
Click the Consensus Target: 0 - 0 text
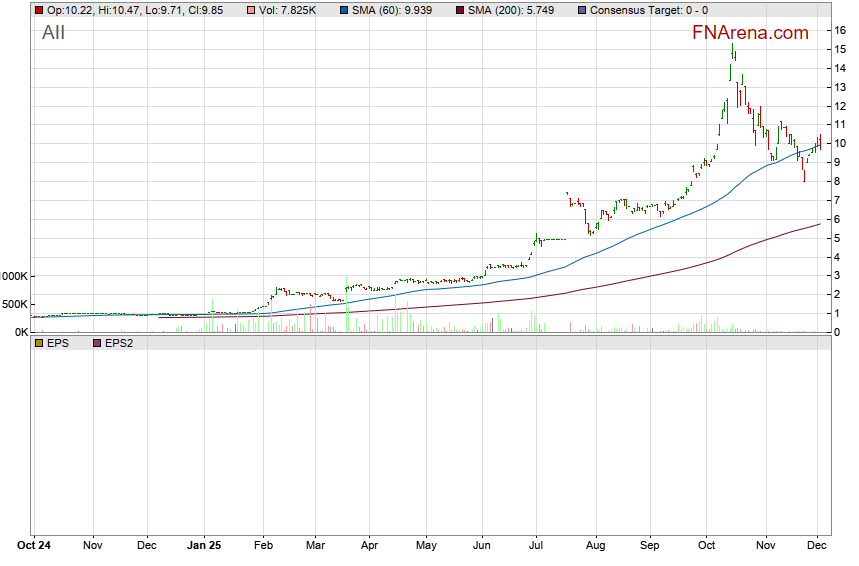coord(649,10)
